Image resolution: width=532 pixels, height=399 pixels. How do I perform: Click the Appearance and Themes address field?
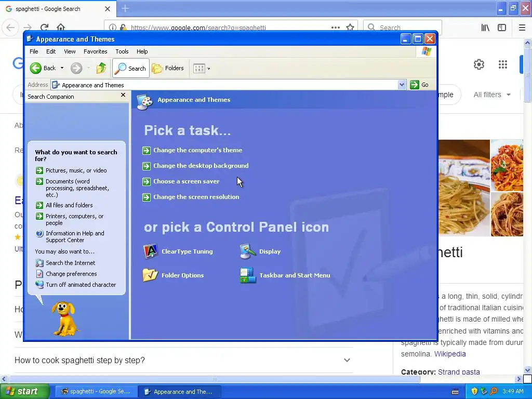tap(224, 85)
